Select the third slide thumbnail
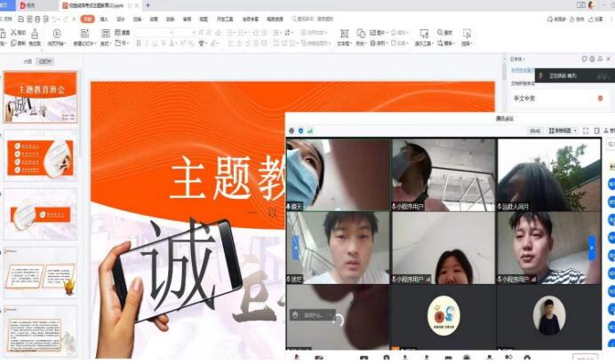The image size is (615, 364). coord(40,215)
